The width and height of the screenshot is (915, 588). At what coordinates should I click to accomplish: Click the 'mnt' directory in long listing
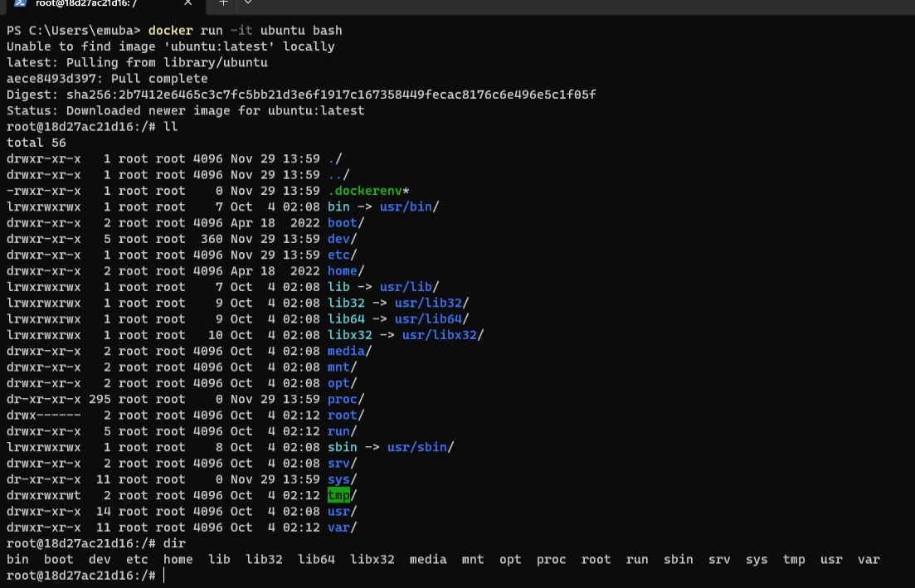pos(338,367)
